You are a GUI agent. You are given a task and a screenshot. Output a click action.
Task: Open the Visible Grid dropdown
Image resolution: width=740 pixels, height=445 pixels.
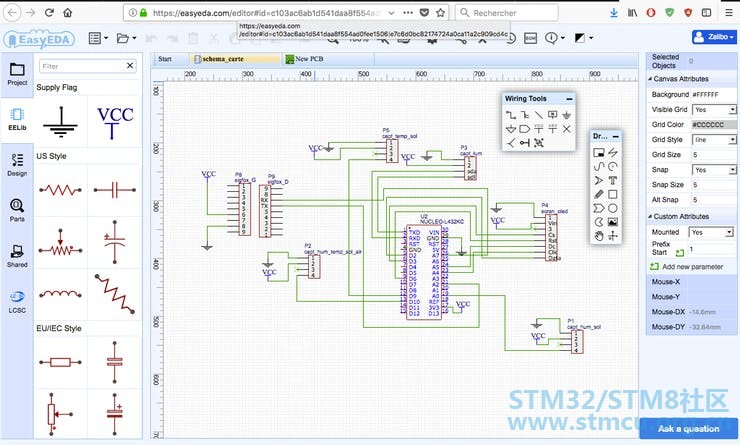714,109
